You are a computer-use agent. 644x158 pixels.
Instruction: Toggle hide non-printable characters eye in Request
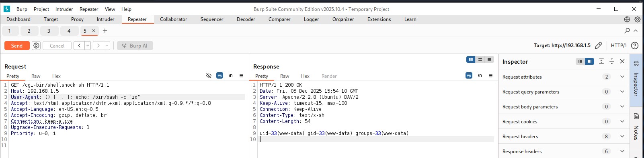[209, 75]
